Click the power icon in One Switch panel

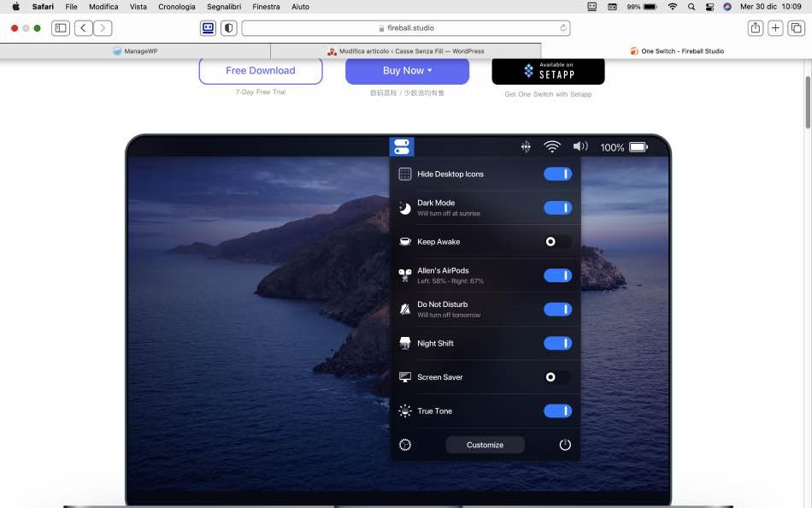pyautogui.click(x=565, y=445)
